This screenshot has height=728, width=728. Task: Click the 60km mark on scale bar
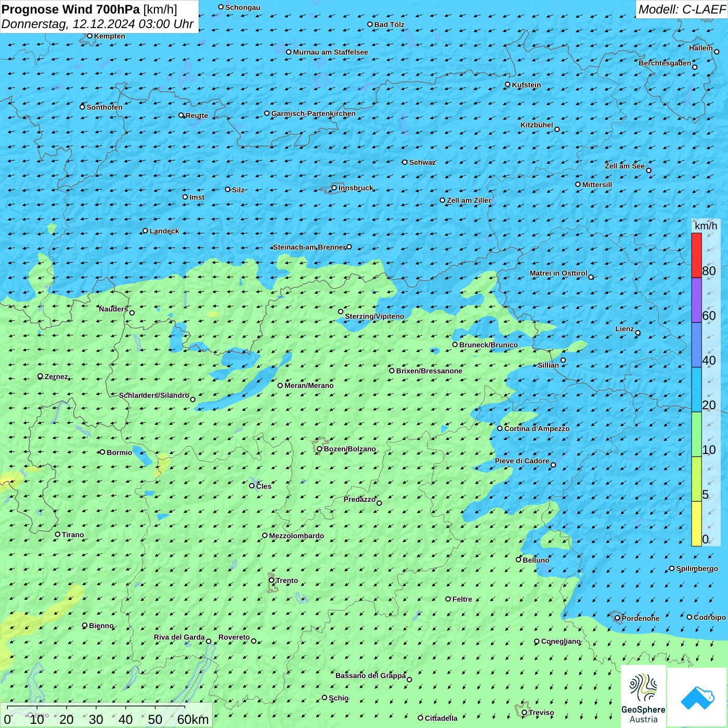click(x=192, y=719)
